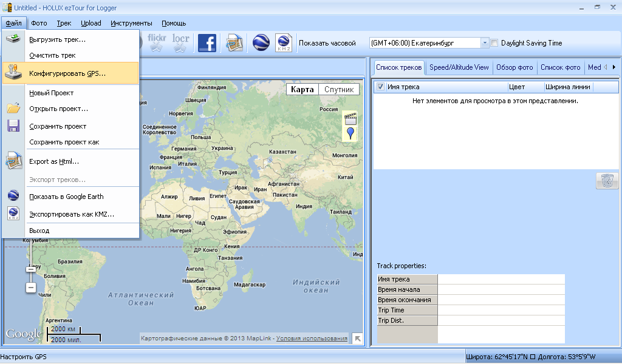The image size is (622, 364).
Task: Select Export as Html menu item
Action: [70, 161]
